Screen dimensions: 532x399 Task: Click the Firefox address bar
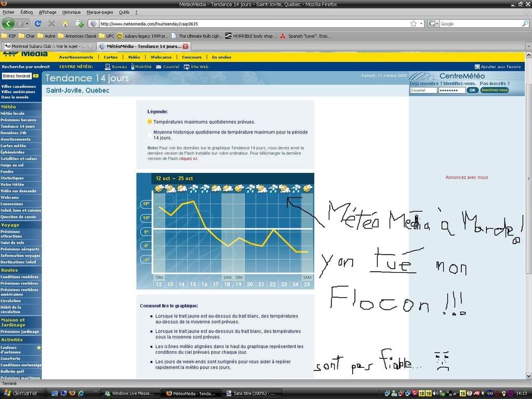pos(255,24)
